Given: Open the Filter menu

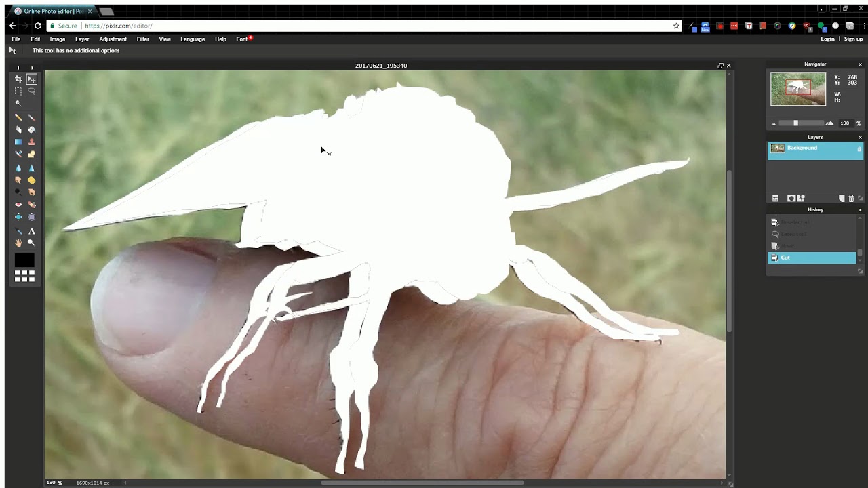Looking at the screenshot, I should [142, 39].
